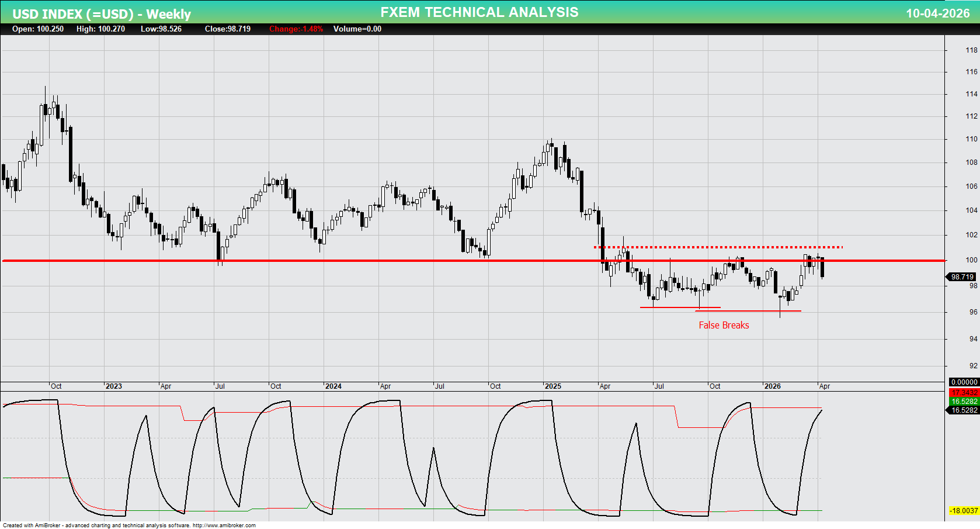Select the 2025 label on the date axis

pyautogui.click(x=552, y=386)
